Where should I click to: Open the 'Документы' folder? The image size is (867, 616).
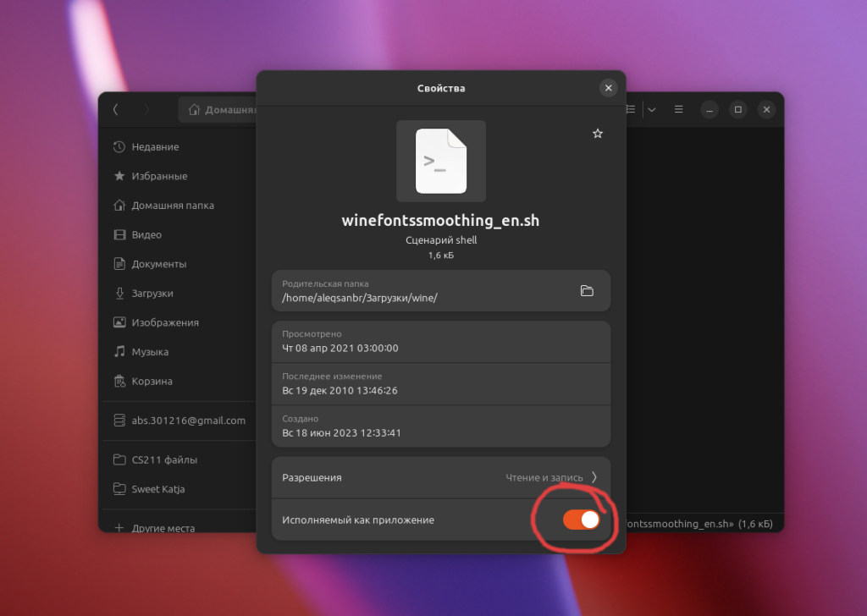[x=158, y=264]
